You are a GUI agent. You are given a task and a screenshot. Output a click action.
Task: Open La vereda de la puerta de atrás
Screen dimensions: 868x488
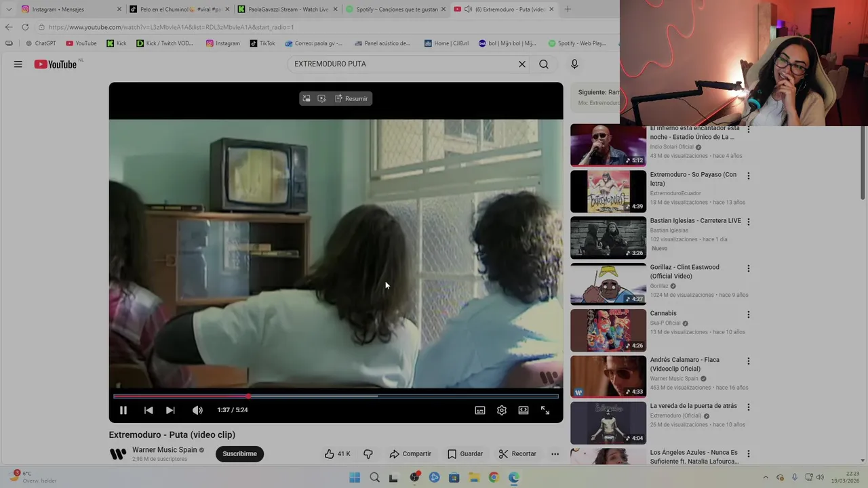coord(694,406)
